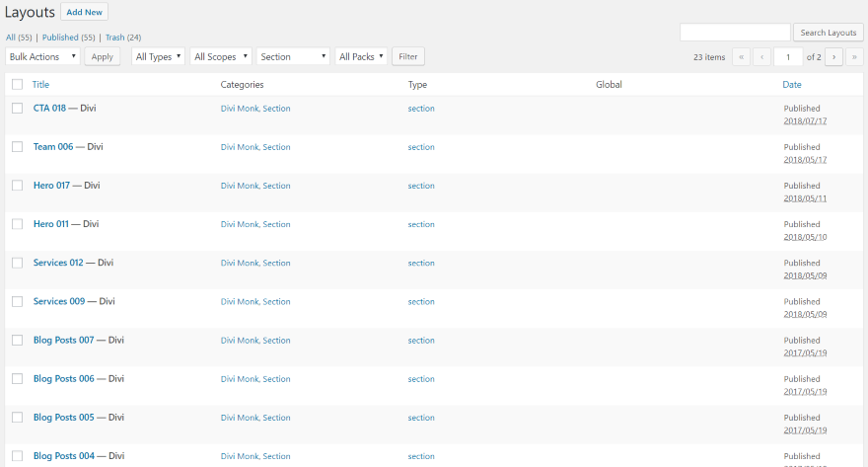Apply the selected bulk action
868x467 pixels.
point(103,57)
